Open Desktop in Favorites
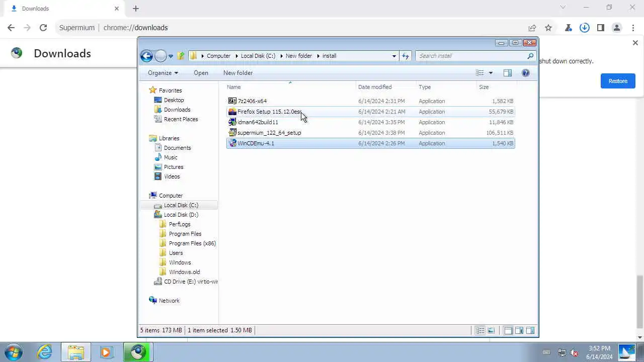The image size is (644, 362). pos(174,100)
